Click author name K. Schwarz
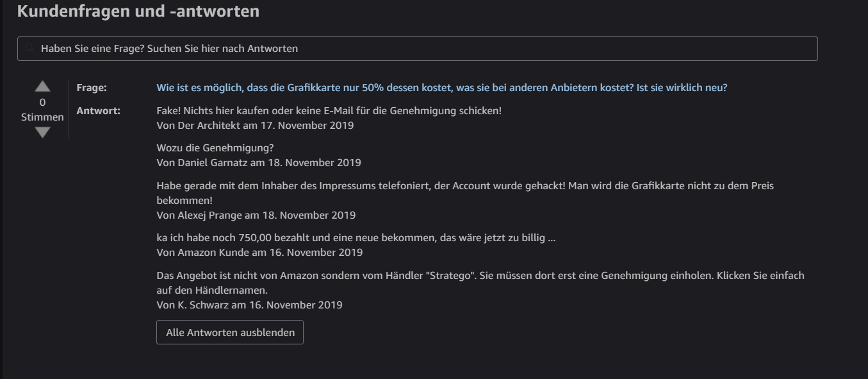The width and height of the screenshot is (868, 379). point(202,305)
